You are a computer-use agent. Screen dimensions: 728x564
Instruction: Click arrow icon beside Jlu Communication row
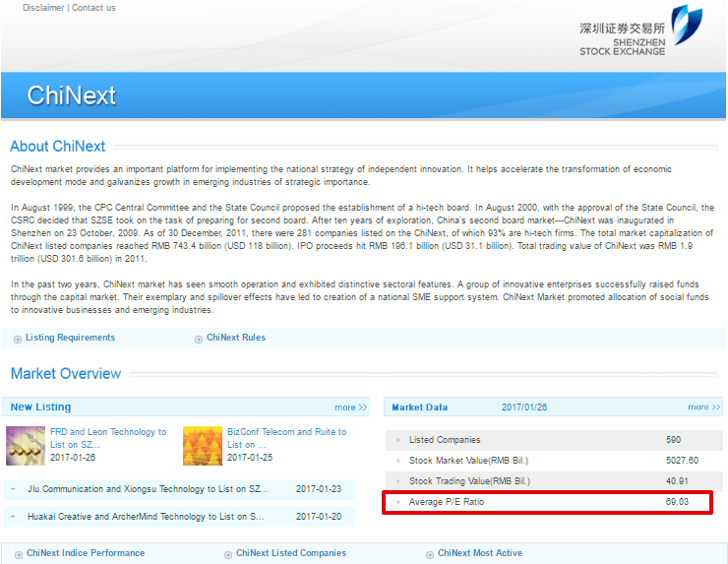pos(13,489)
